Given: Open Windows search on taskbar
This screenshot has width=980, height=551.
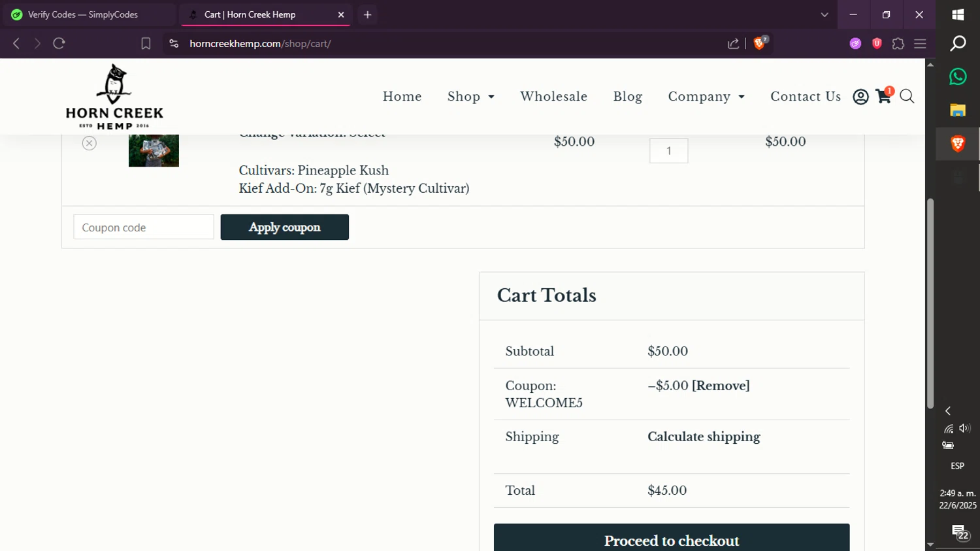Looking at the screenshot, I should pyautogui.click(x=958, y=43).
